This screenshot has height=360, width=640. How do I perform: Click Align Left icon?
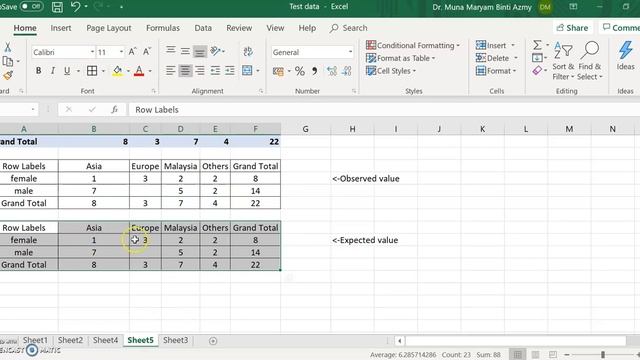[x=171, y=71]
